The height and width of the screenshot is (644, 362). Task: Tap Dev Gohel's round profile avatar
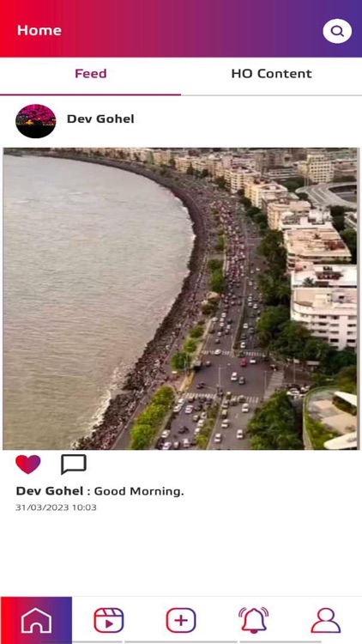pyautogui.click(x=36, y=121)
